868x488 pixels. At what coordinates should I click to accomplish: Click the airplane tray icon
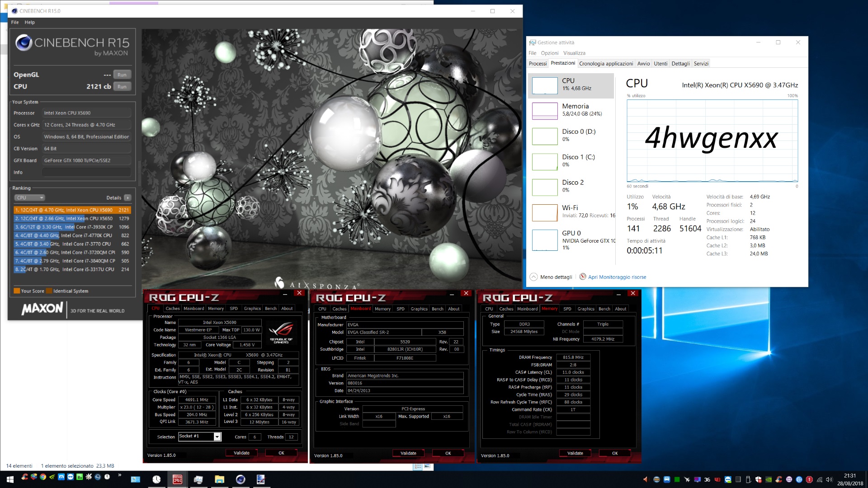(x=687, y=479)
